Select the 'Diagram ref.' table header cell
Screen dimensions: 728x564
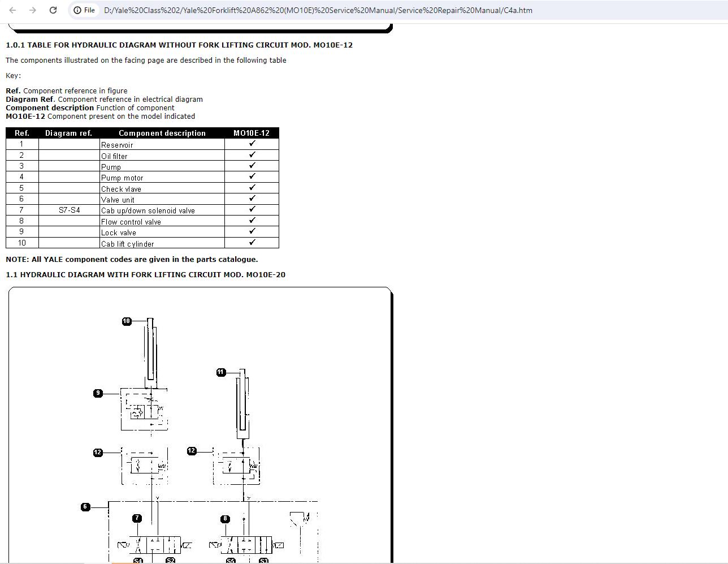(x=69, y=133)
